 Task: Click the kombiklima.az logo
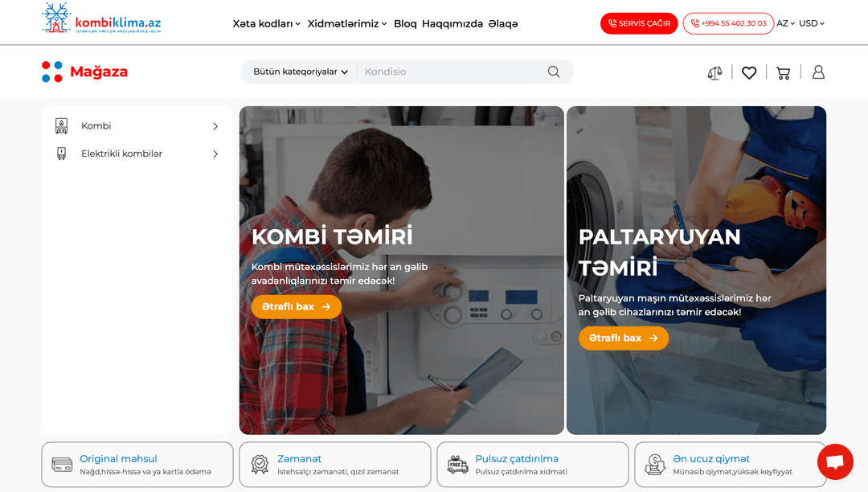[x=101, y=18]
